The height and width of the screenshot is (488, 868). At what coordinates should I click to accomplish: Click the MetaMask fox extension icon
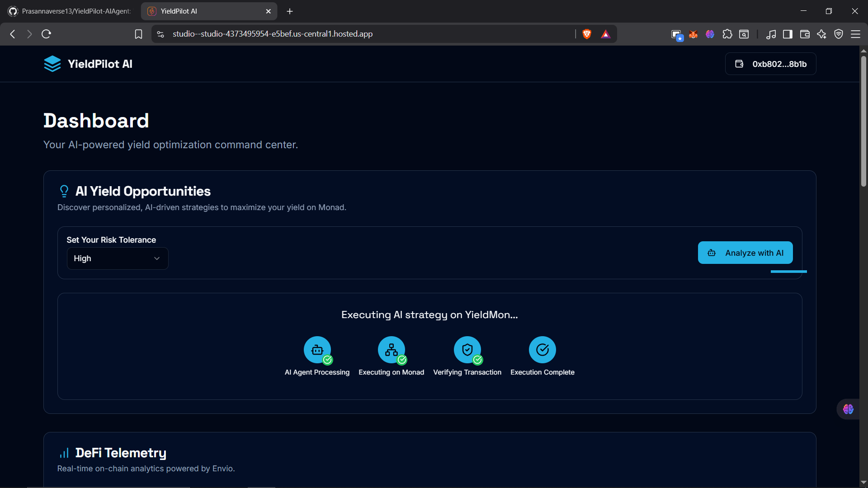pos(693,34)
